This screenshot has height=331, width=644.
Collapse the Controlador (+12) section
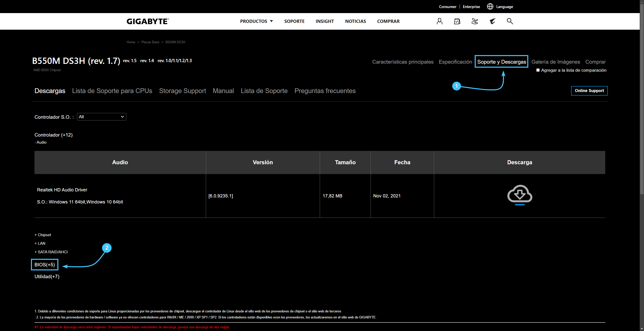54,135
